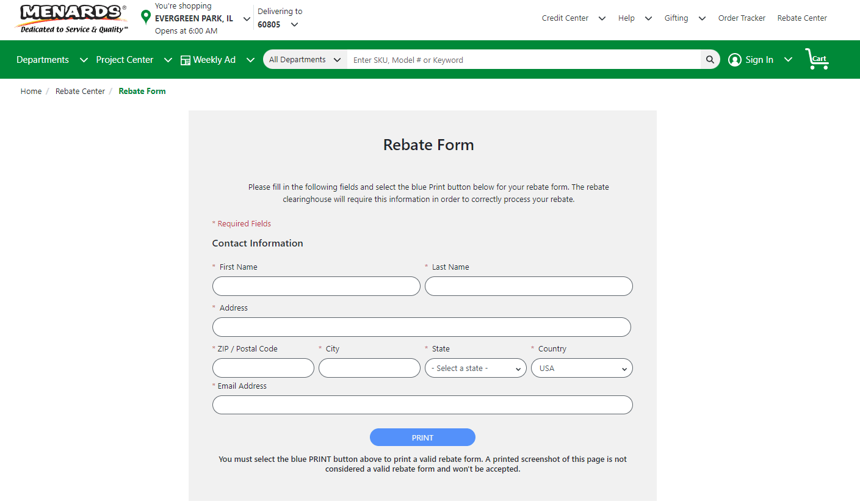Click the green location pin icon
Image resolution: width=860 pixels, height=504 pixels.
point(146,17)
